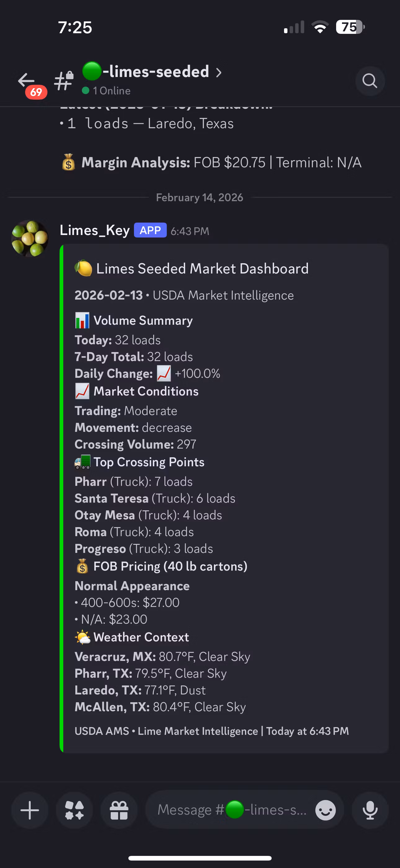Tap the 1 Online member status
This screenshot has height=868, width=400.
click(x=106, y=91)
